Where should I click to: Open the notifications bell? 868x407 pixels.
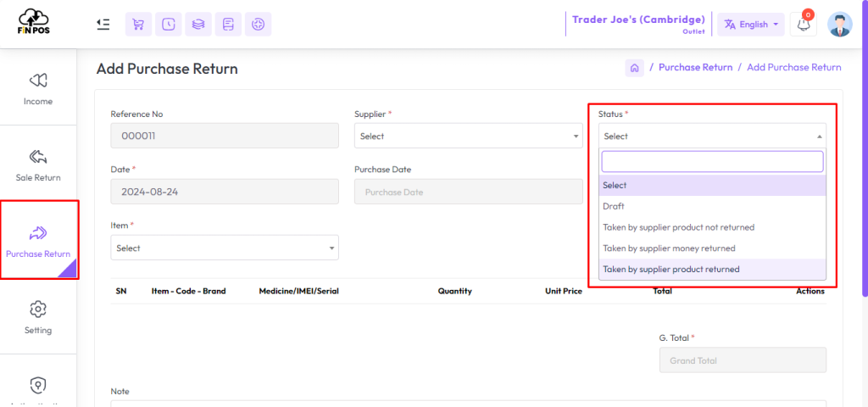coord(804,25)
